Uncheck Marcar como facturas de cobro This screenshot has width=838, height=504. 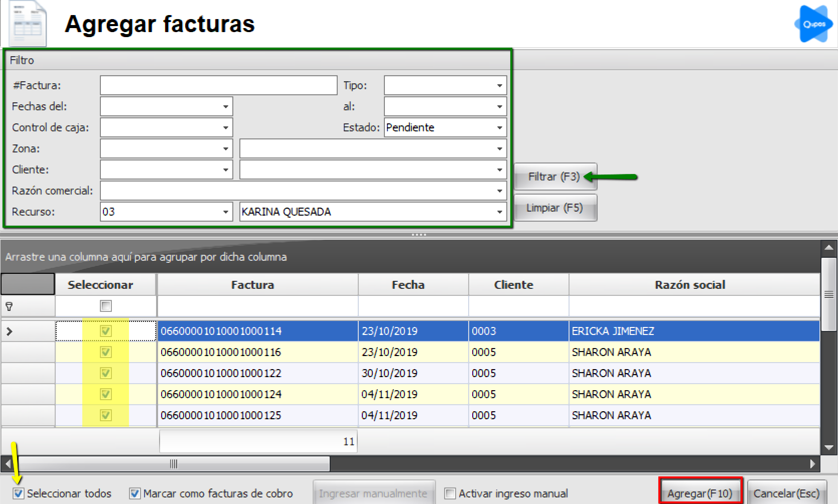[x=134, y=493]
